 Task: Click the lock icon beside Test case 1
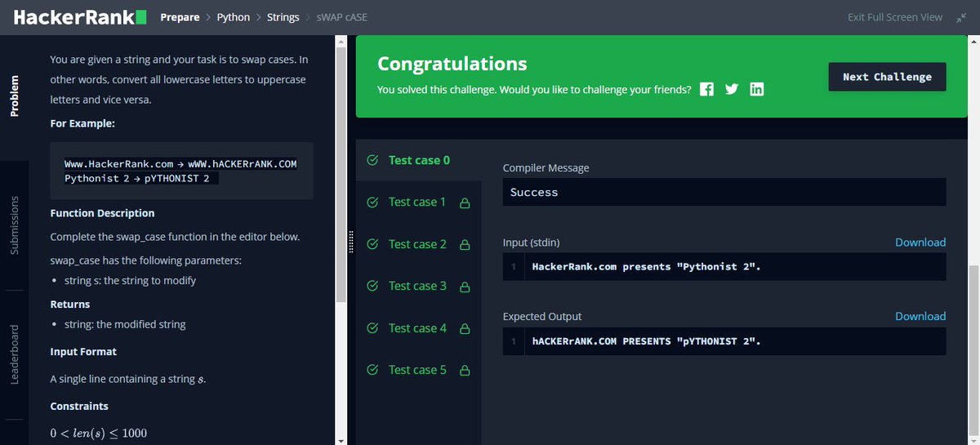coord(465,202)
